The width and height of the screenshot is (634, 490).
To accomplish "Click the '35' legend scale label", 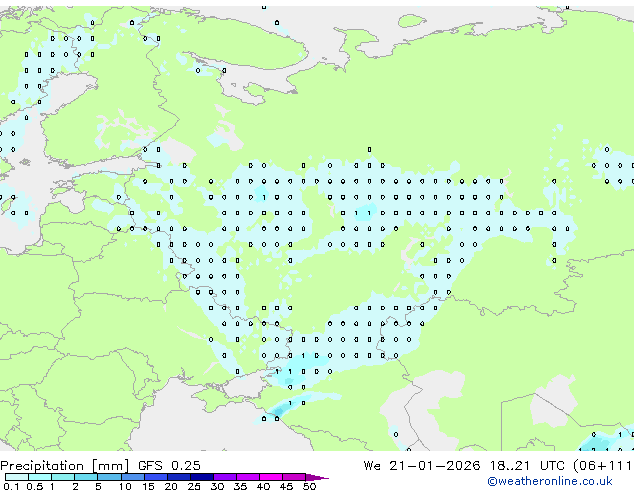I will tap(240, 486).
